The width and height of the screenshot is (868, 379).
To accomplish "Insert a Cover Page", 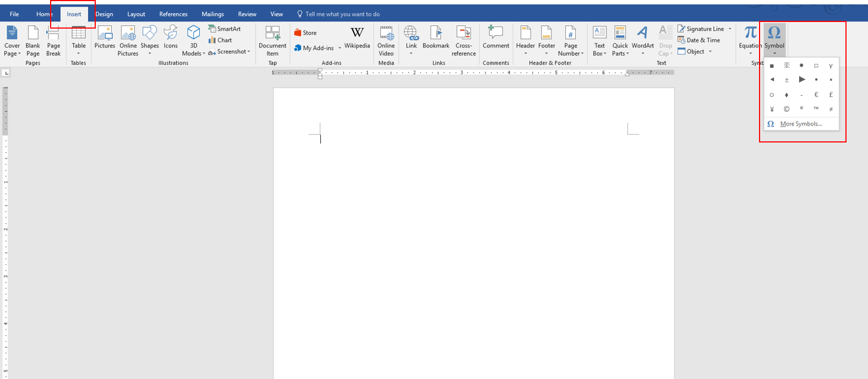I will [x=12, y=41].
